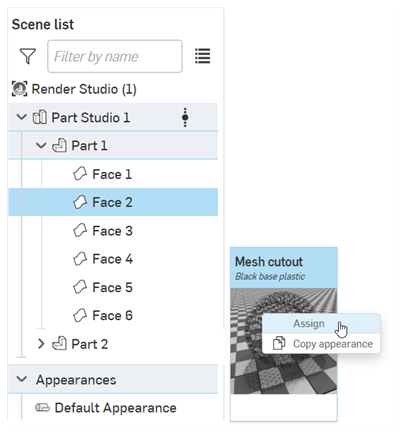The width and height of the screenshot is (408, 432).
Task: Open Part Studio 1 configuration dots menu
Action: click(x=185, y=117)
